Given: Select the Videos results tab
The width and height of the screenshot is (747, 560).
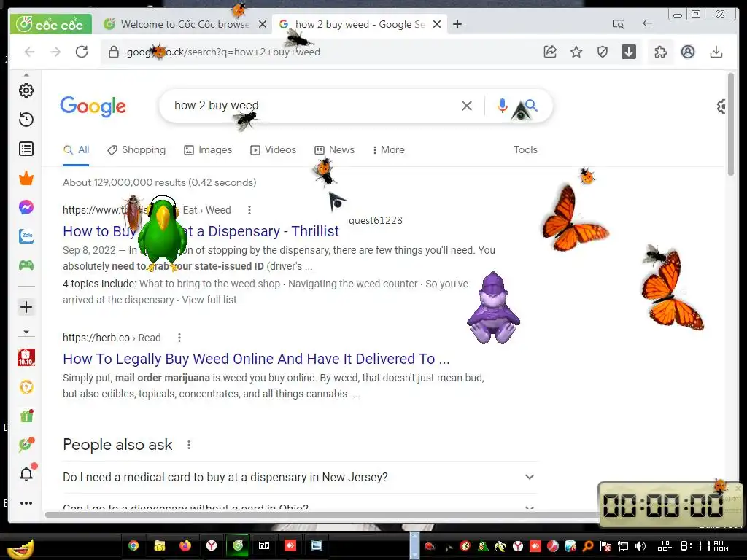Looking at the screenshot, I should [x=274, y=150].
